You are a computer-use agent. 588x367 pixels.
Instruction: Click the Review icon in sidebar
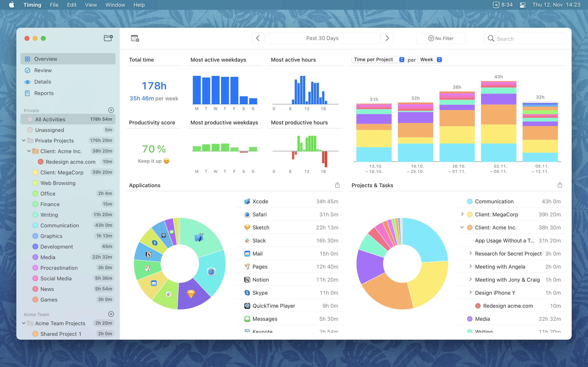pos(28,70)
